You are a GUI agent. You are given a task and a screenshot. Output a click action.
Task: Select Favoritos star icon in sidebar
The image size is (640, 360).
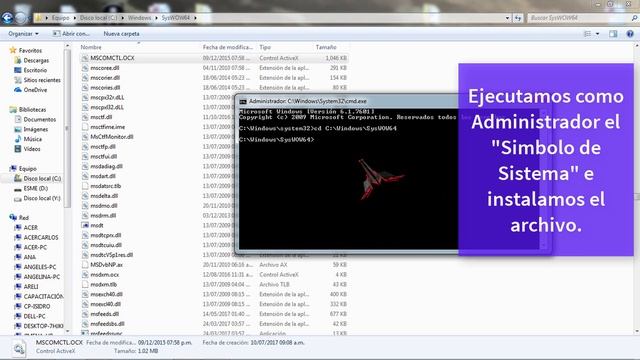pyautogui.click(x=13, y=50)
